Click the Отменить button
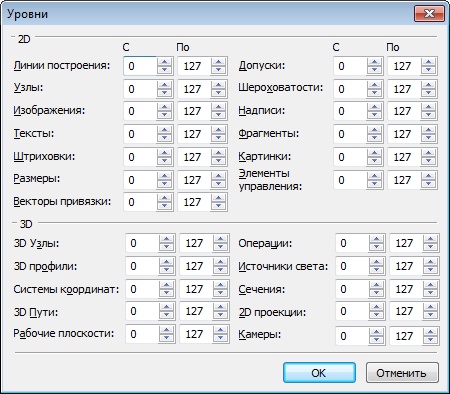Viewport: 450px width, 394px height. (x=402, y=373)
